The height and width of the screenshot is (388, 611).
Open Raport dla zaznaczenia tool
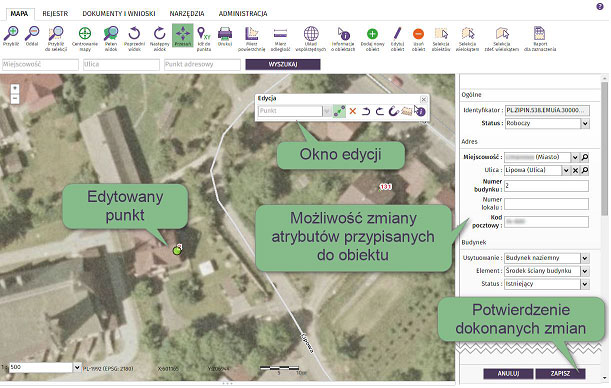(540, 39)
